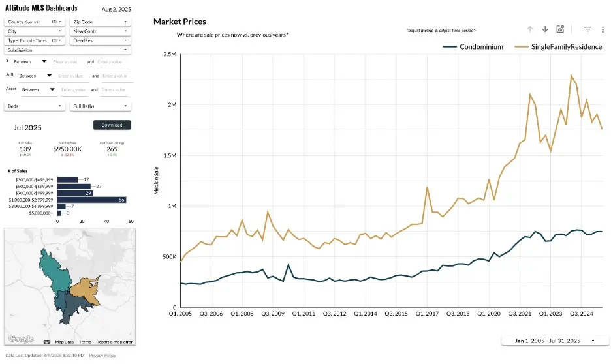Click the keyboard shortcuts icon on map
The height and width of the screenshot is (364, 611).
(47, 342)
